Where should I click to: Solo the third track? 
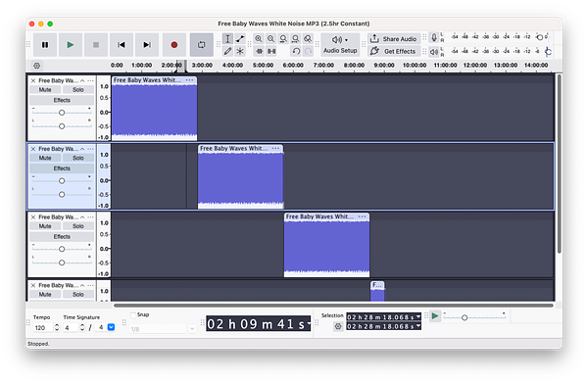point(78,226)
